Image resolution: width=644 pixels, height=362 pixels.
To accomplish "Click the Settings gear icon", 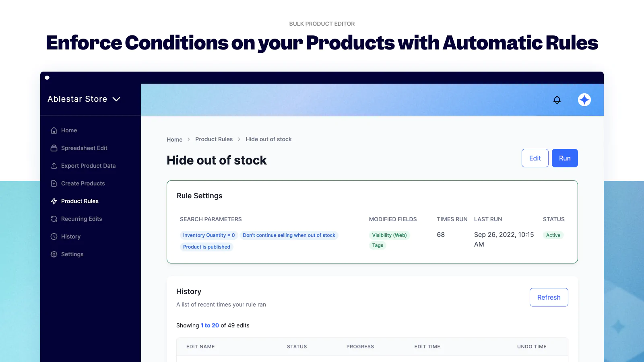I will click(54, 254).
